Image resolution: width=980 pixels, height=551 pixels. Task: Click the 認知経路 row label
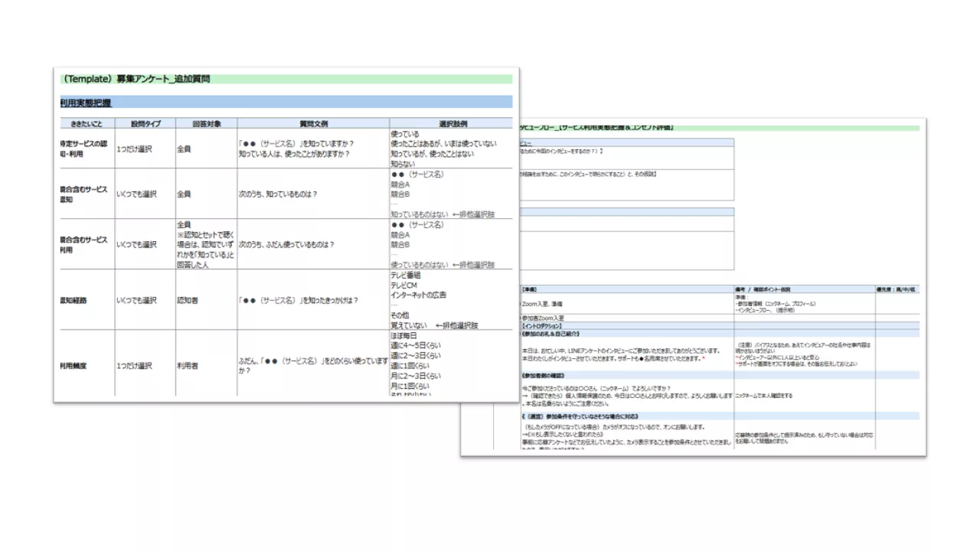point(73,300)
